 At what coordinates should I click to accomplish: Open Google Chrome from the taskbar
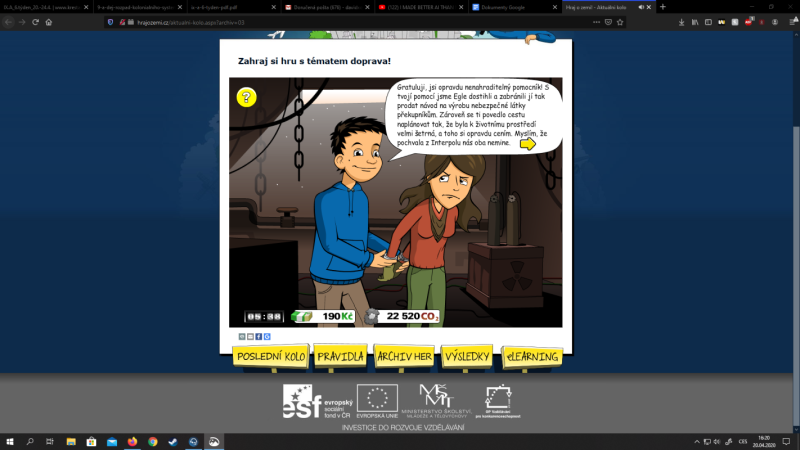(x=153, y=442)
